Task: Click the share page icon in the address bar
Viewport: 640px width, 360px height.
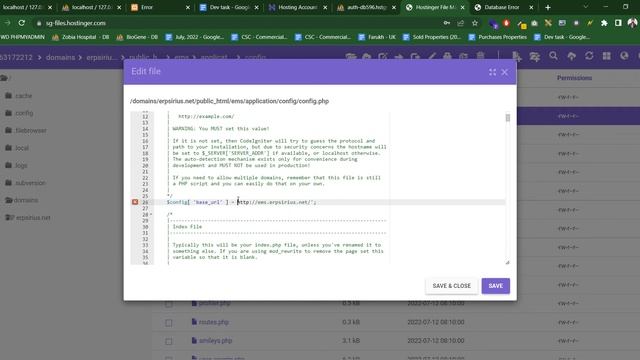Action: 461,23
